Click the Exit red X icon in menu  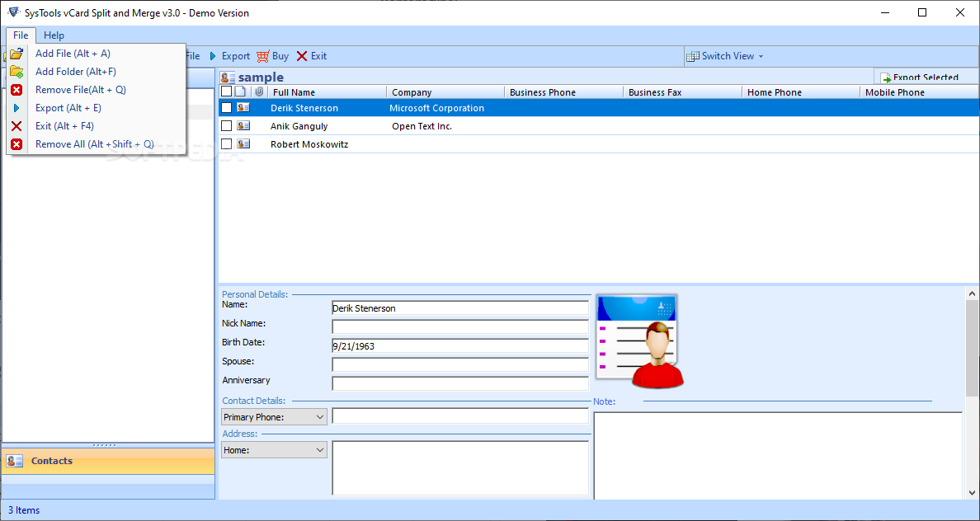[x=16, y=126]
